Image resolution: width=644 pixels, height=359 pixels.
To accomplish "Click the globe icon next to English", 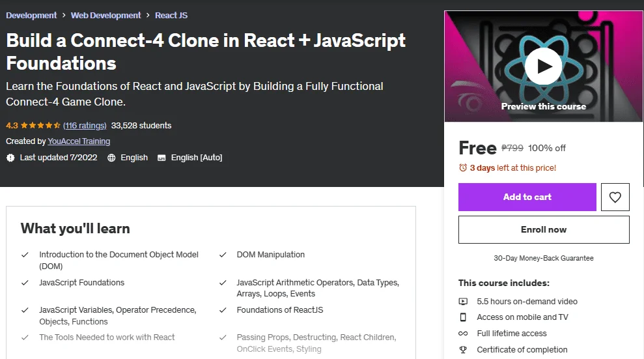I will pos(111,158).
